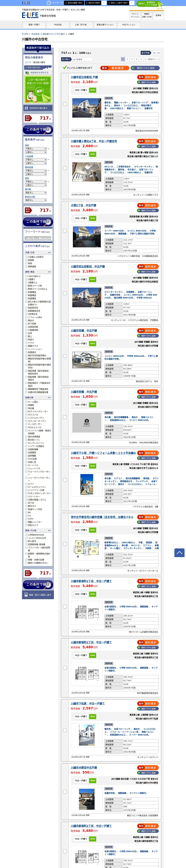Add 川越市下小坂 listing to 検討リスト

pos(148,458)
